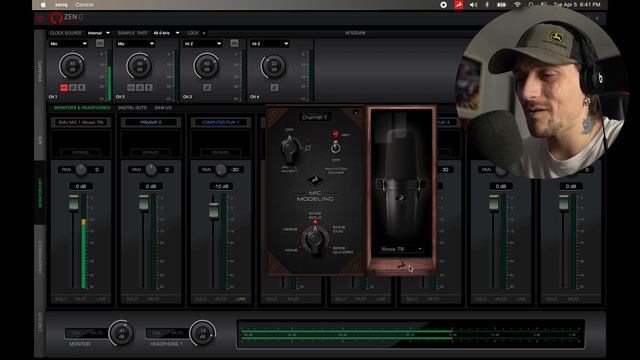Click the CH 1 preamp gain knob
Image resolution: width=640 pixels, height=360 pixels.
point(72,66)
